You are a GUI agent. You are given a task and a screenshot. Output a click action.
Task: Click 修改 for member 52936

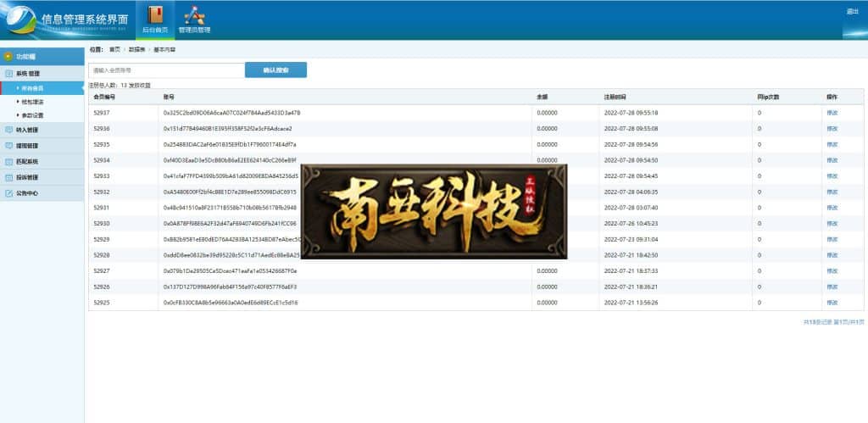tap(832, 129)
